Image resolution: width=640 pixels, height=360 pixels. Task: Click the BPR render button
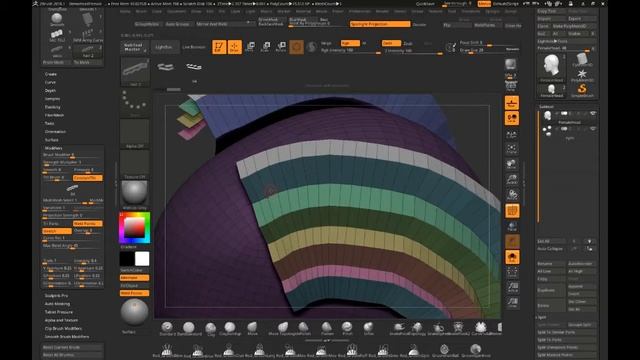511,64
